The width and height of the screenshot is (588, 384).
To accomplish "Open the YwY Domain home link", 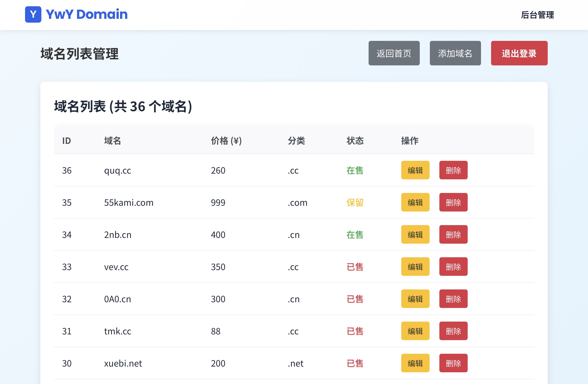I will pos(87,14).
